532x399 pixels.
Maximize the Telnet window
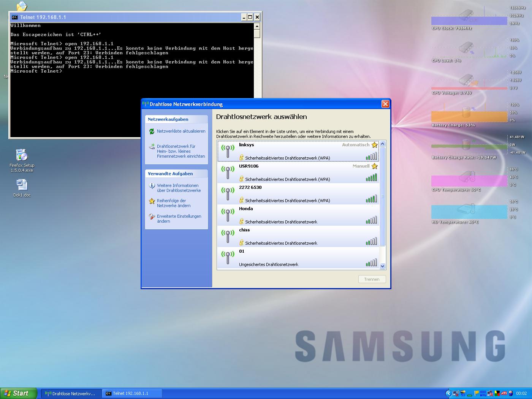[x=250, y=17]
